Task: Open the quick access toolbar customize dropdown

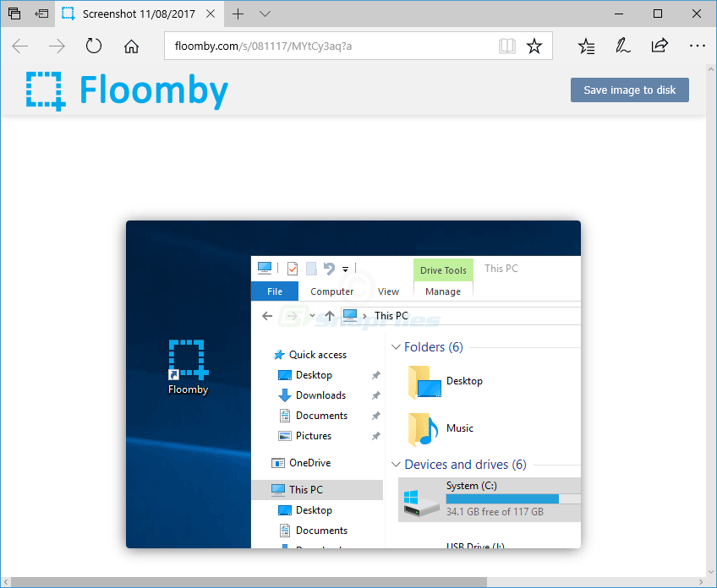Action: click(345, 269)
